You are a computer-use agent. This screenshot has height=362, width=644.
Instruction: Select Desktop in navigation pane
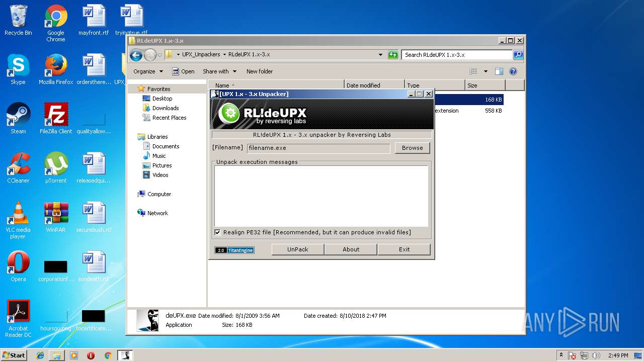coord(162,99)
